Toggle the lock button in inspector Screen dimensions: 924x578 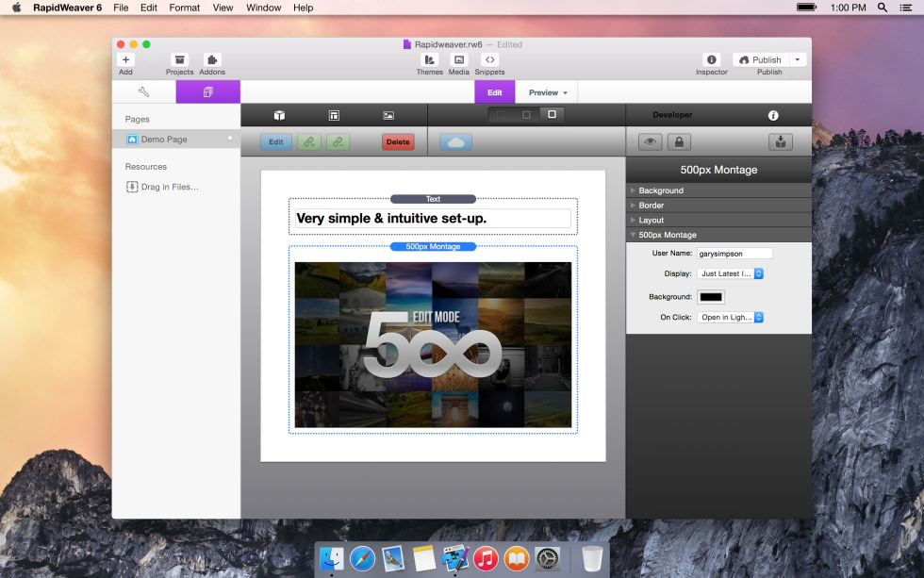[679, 142]
